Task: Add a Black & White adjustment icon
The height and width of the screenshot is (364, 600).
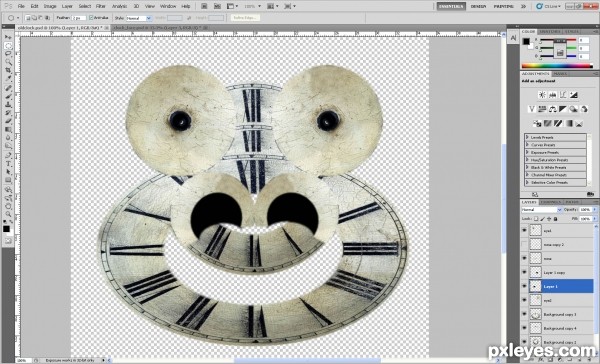Action: coord(562,109)
